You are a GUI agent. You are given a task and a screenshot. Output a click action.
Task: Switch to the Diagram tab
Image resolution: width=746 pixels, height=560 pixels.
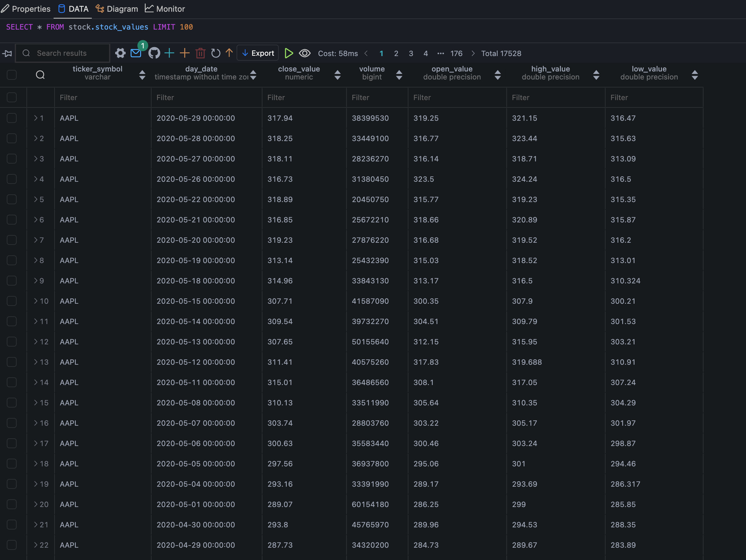coord(117,9)
